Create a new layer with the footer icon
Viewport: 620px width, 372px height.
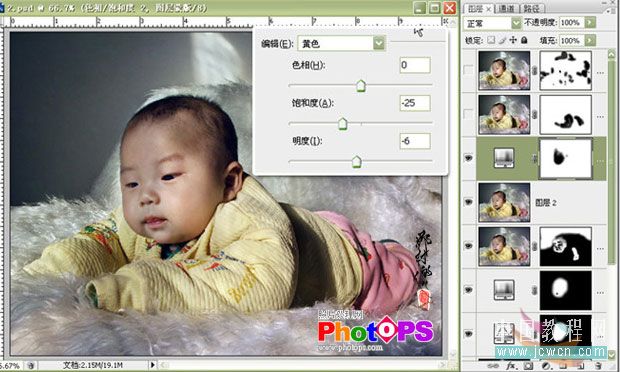point(581,366)
